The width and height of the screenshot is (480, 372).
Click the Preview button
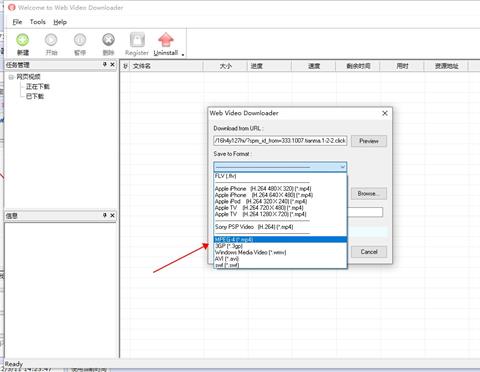click(369, 141)
